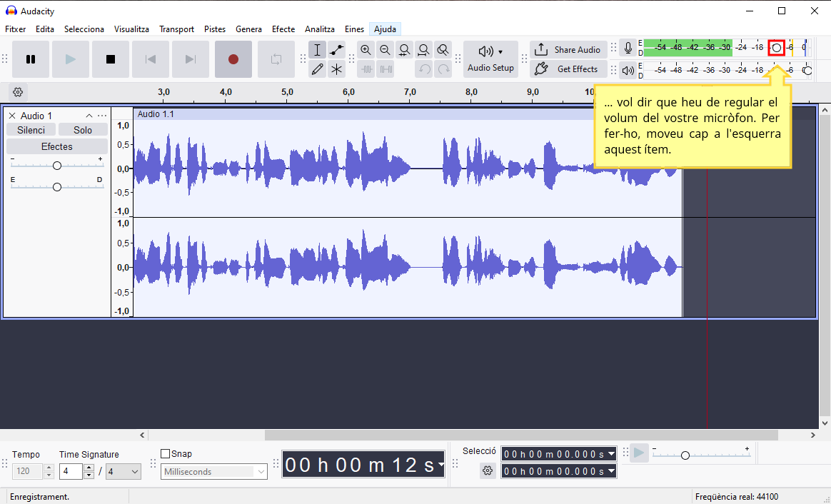Screen dimensions: 831x504
Task: Stop the recording
Action: click(x=110, y=59)
